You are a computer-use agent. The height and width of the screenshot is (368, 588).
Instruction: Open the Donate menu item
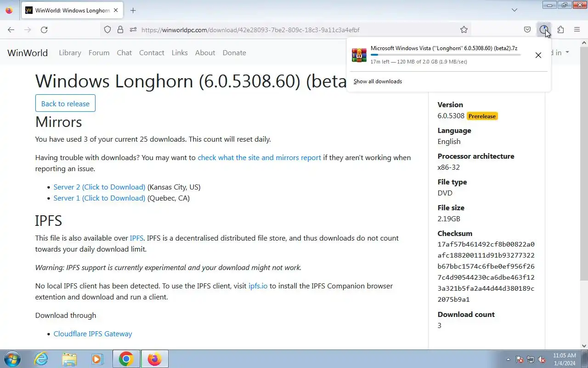click(234, 52)
